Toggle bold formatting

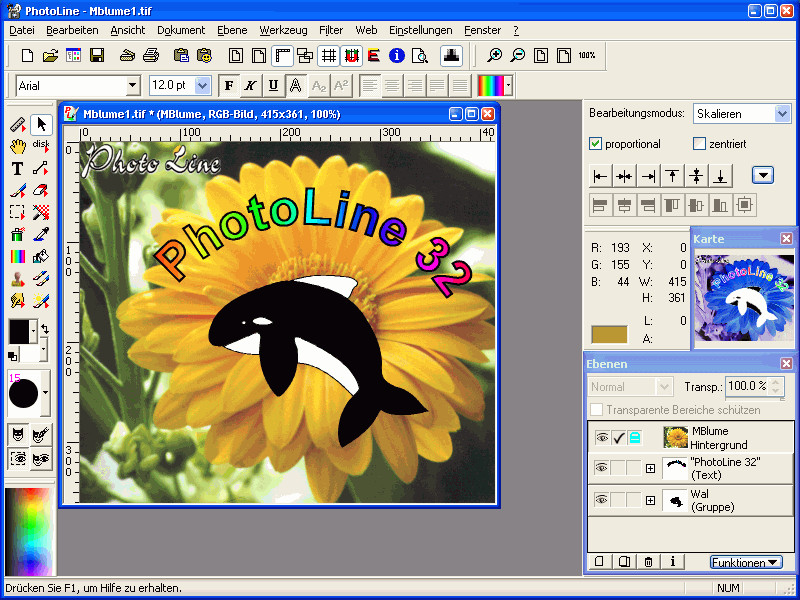[x=229, y=86]
